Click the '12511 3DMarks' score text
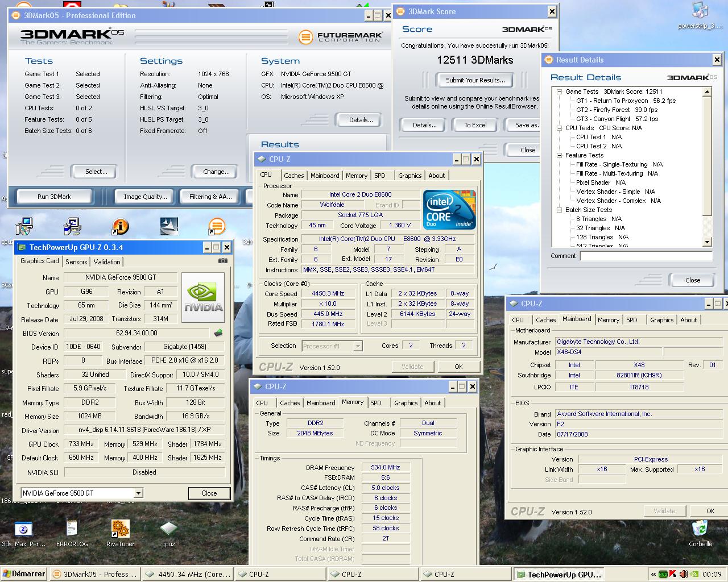Viewport: 728px width, 582px height. point(475,60)
